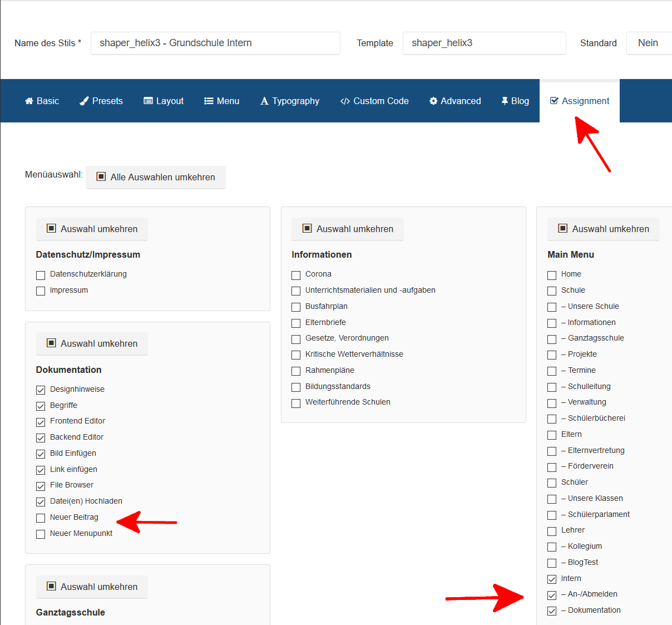Uncheck the Intern menu item checkbox
The height and width of the screenshot is (625, 672).
point(552,579)
